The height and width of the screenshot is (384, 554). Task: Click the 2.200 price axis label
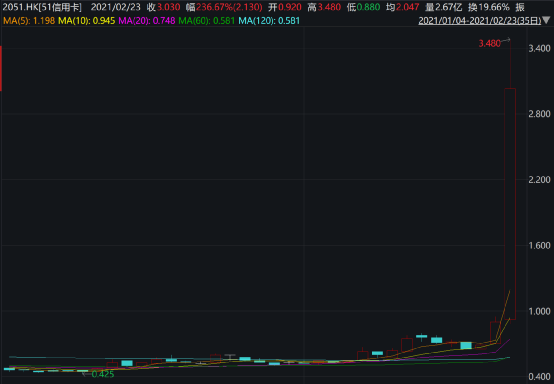(539, 179)
